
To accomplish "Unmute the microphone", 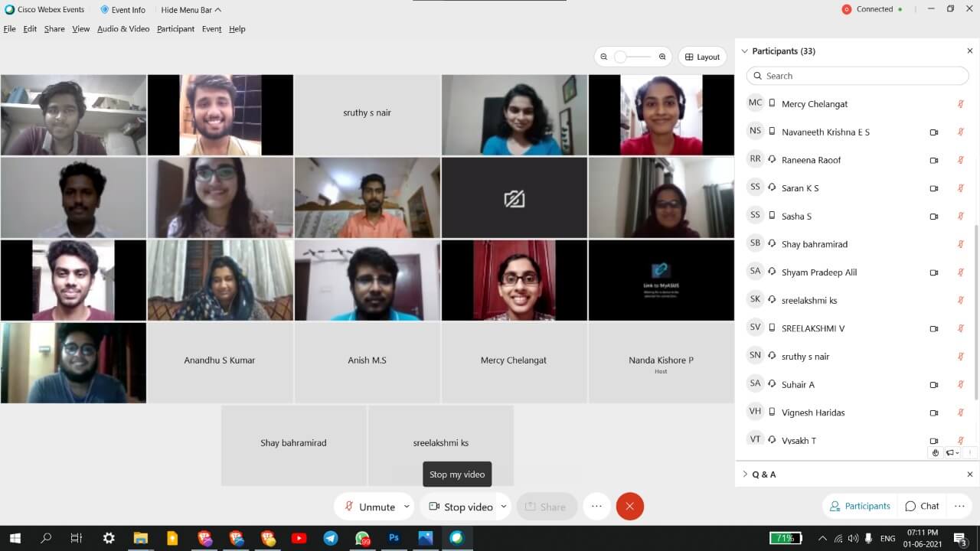I will 369,507.
